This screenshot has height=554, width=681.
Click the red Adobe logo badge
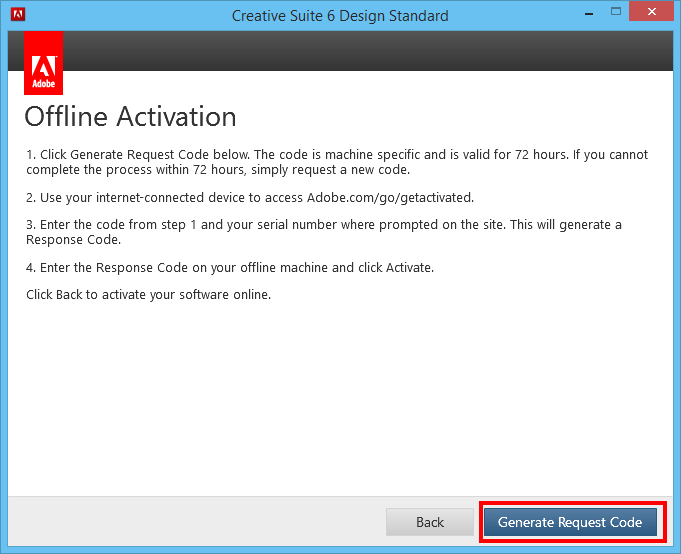pos(43,63)
